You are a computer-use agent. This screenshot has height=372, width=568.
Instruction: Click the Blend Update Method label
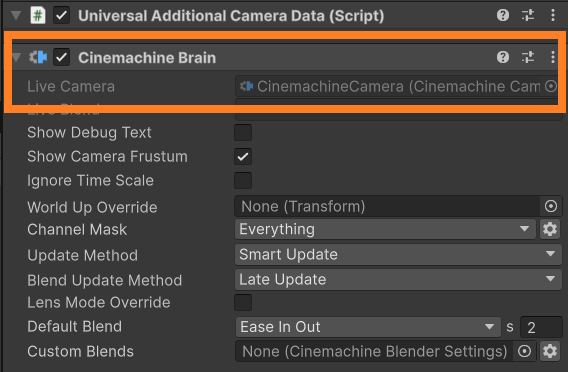104,280
